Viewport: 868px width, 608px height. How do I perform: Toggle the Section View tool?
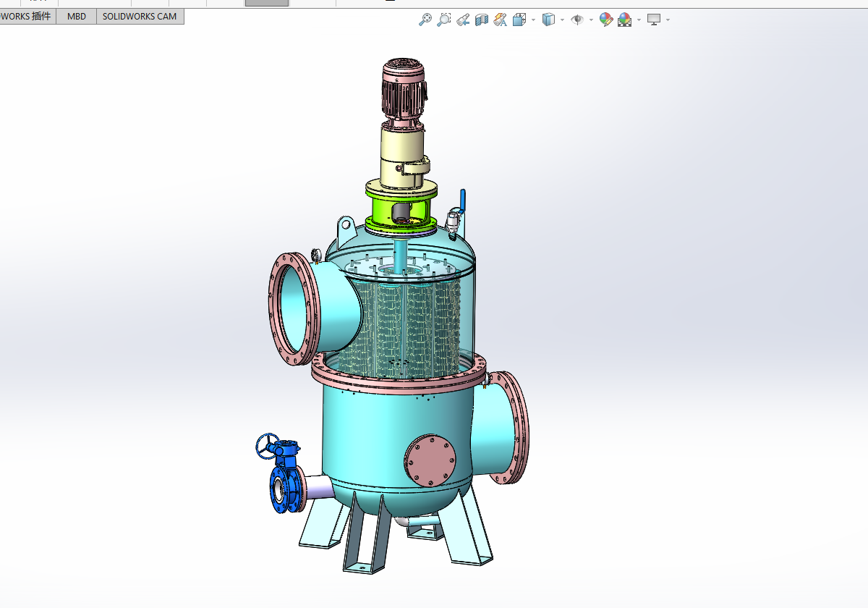482,20
